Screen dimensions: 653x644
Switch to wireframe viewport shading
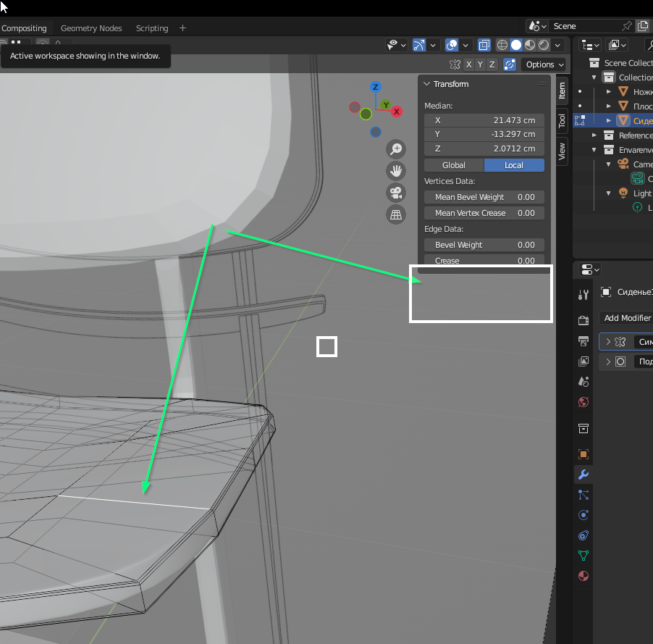(502, 45)
